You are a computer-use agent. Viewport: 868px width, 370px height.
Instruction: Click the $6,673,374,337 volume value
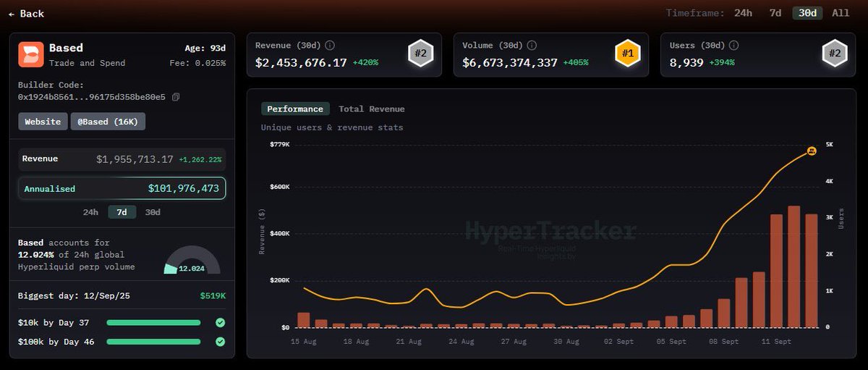point(510,63)
